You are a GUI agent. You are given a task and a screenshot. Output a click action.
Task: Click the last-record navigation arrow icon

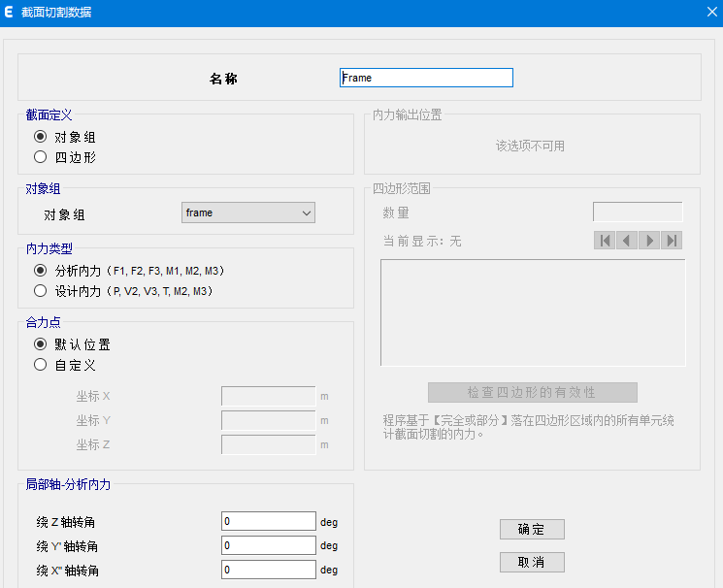tap(672, 241)
